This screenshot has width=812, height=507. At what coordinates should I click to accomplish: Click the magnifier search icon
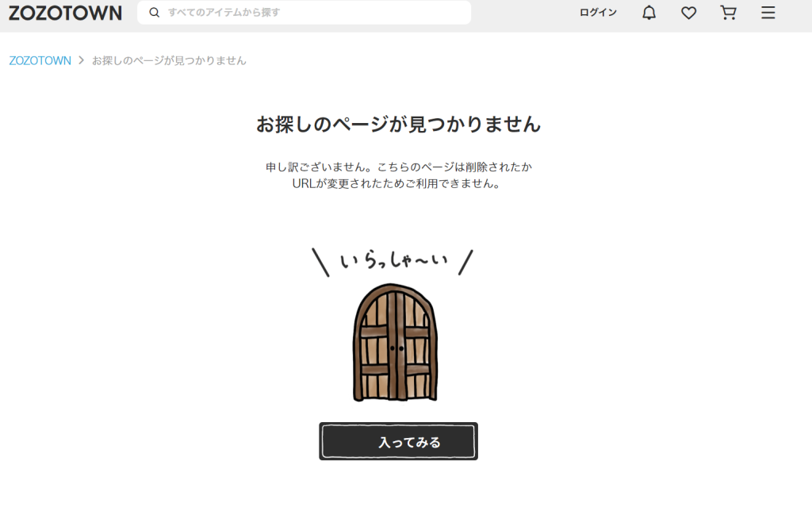pyautogui.click(x=155, y=13)
